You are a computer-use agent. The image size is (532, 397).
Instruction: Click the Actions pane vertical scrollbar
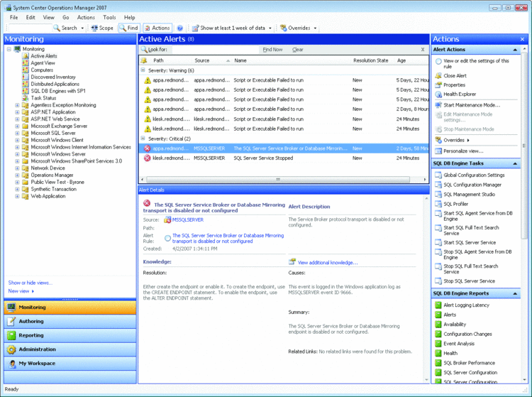pos(524,146)
